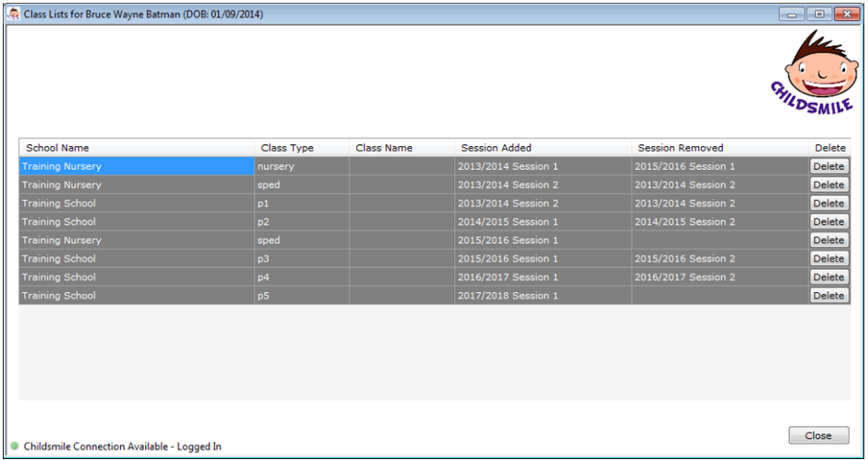Sort by the School Name column header

[x=136, y=148]
